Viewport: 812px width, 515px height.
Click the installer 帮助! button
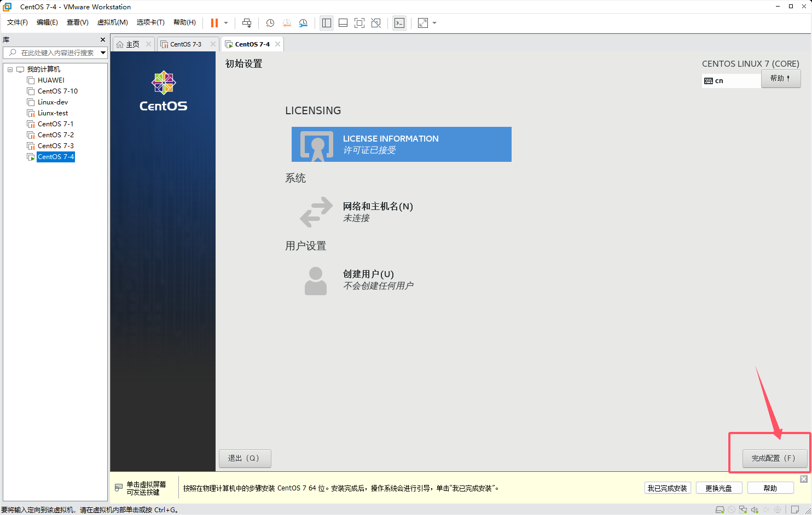[781, 79]
